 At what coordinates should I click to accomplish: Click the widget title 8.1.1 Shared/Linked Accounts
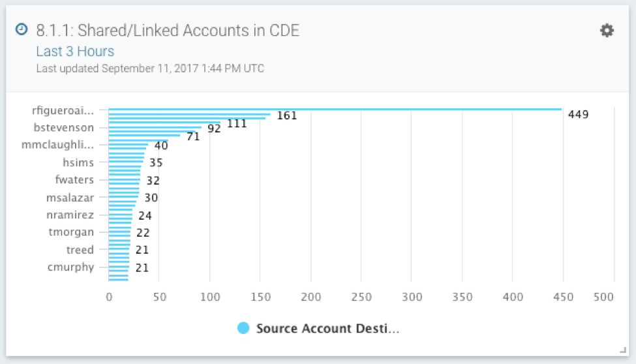(168, 31)
